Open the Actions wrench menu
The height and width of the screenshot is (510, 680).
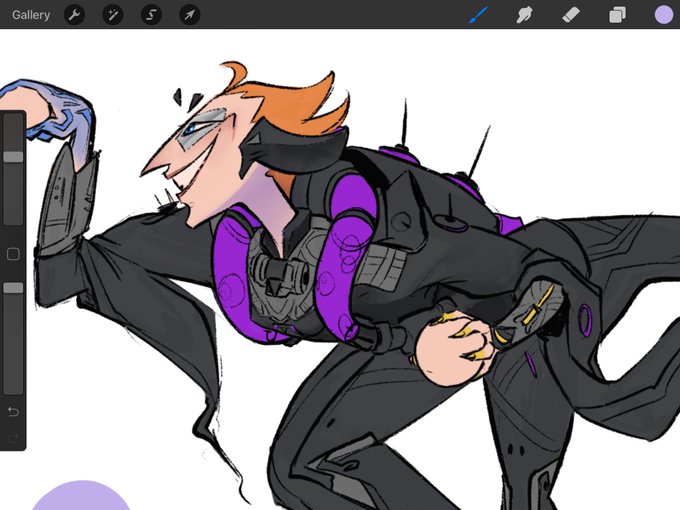[x=74, y=15]
